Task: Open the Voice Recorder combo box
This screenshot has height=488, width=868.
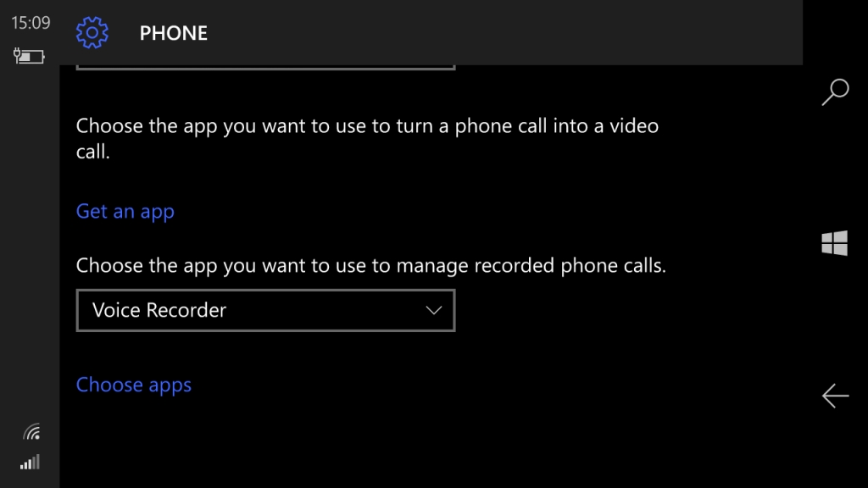Action: 265,310
